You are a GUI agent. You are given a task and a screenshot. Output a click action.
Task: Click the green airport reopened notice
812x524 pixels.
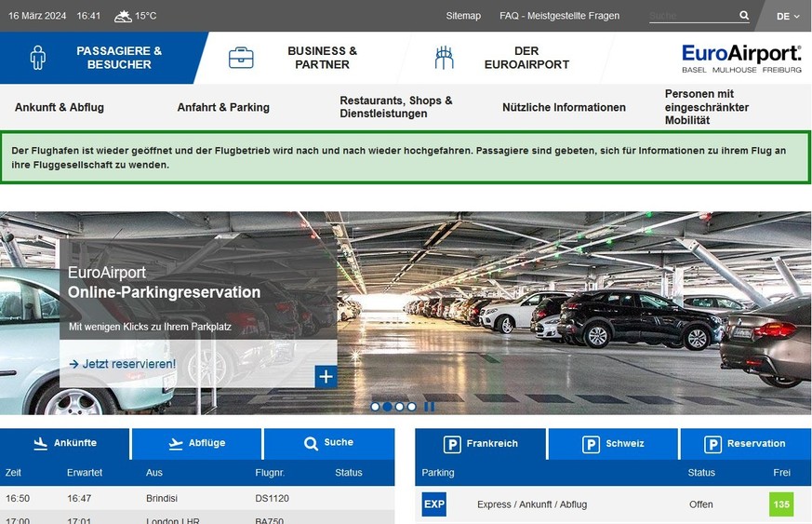(406, 157)
